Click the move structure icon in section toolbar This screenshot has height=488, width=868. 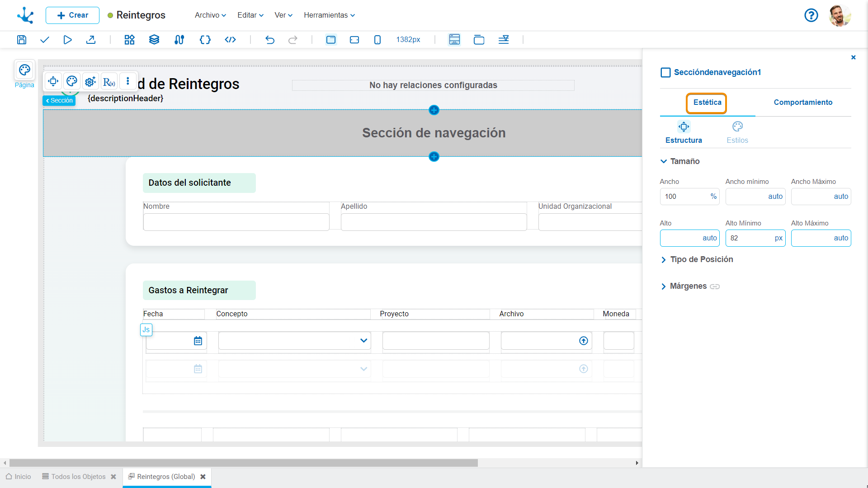point(53,81)
